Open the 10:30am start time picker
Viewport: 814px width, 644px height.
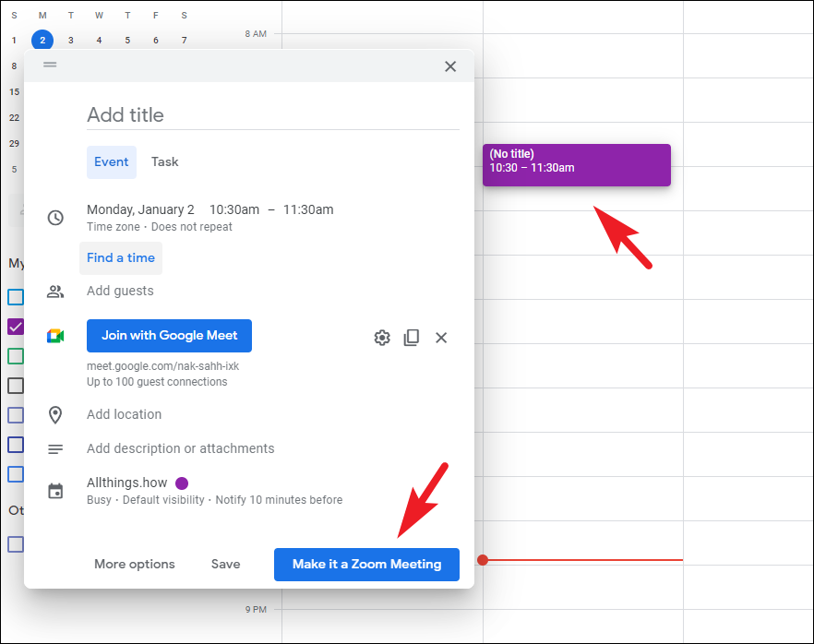click(234, 209)
